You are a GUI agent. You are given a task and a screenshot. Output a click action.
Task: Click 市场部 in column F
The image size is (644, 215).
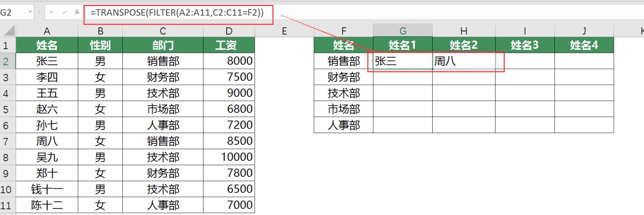pyautogui.click(x=344, y=109)
